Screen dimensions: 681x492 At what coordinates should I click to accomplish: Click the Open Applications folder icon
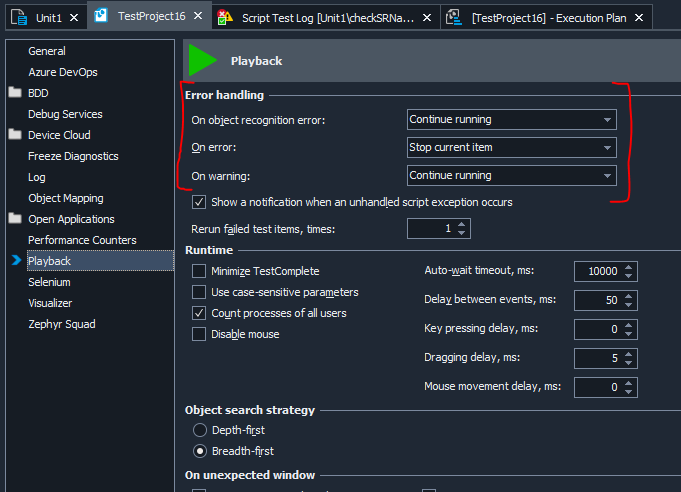[14, 219]
